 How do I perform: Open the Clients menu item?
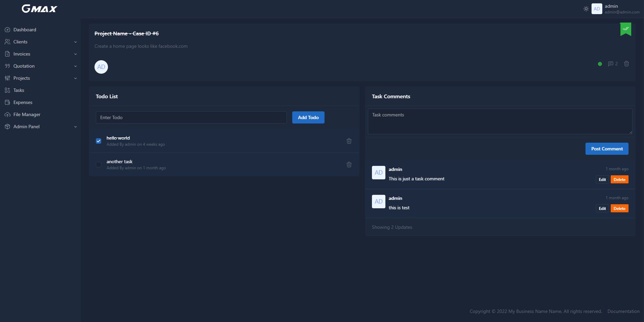coord(40,42)
